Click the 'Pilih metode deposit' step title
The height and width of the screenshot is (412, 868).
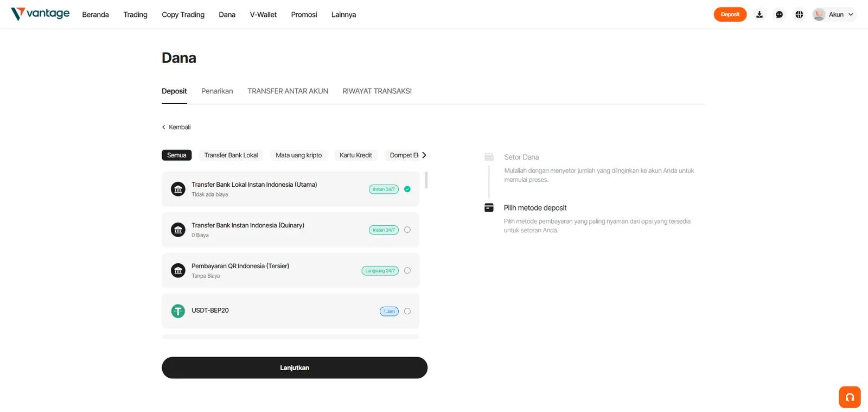pos(535,208)
